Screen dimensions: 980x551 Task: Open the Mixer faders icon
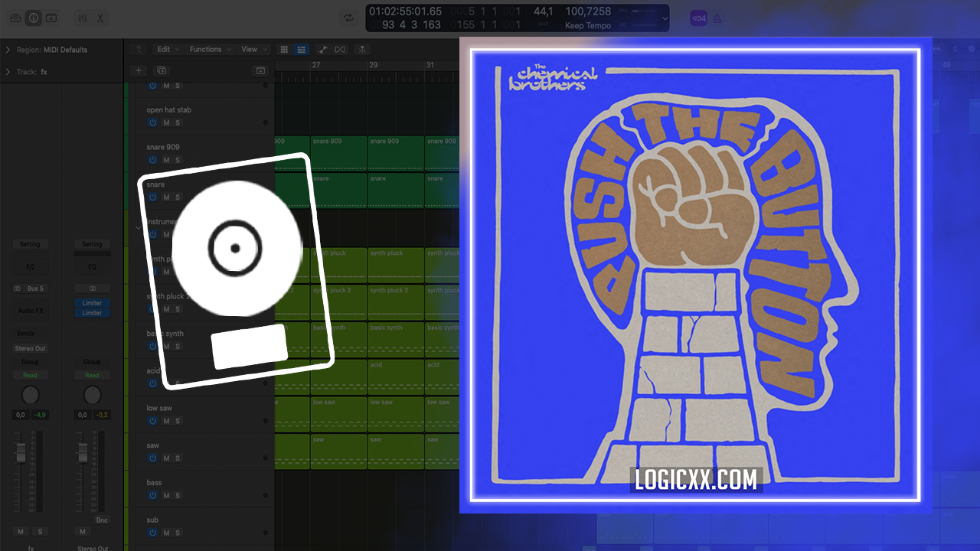pos(82,18)
